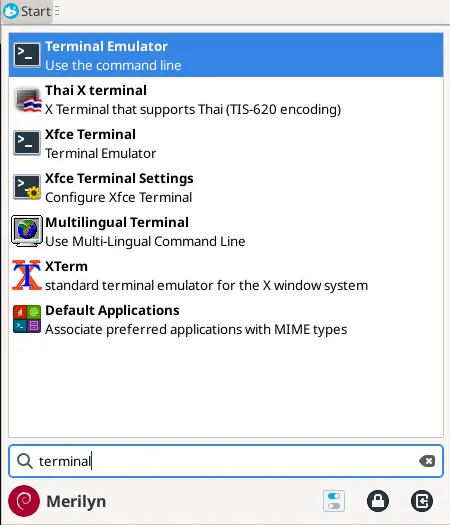
Task: Launch Xfce Terminal via its icon
Action: point(27,143)
